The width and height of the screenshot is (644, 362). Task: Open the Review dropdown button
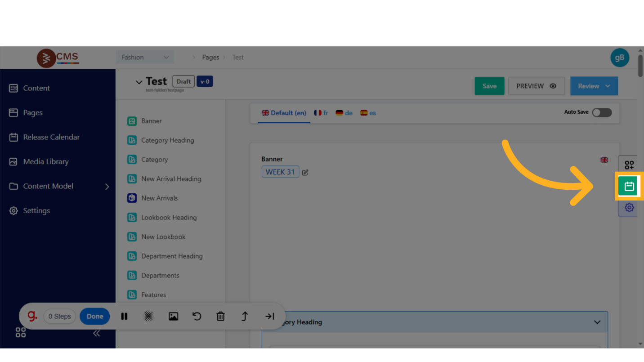[594, 86]
